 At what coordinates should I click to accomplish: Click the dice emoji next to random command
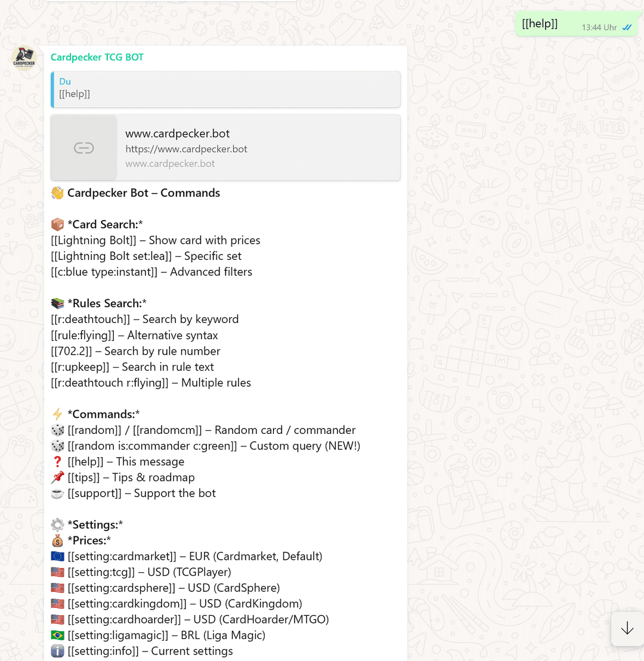tap(57, 430)
